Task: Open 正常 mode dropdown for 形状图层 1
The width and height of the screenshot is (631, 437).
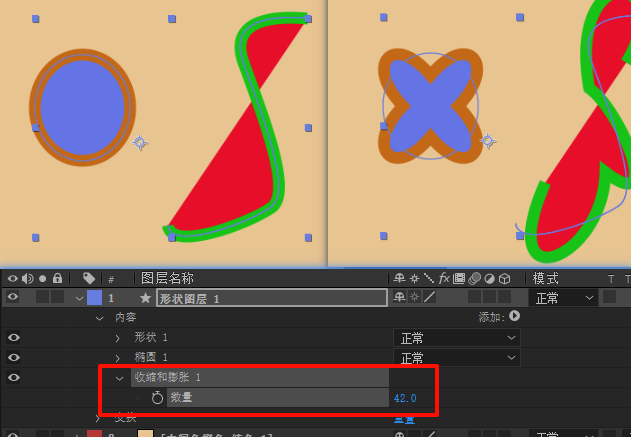Action: (564, 298)
